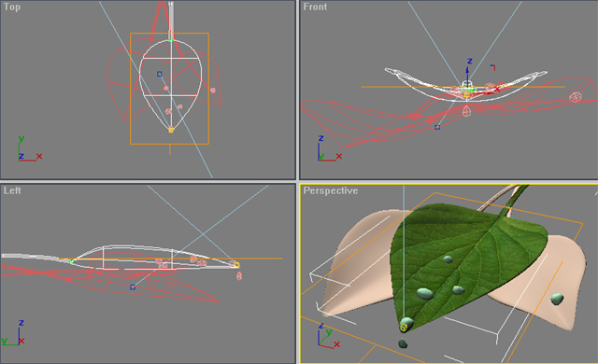Click the green vertex marker in Top viewport

tap(171, 40)
